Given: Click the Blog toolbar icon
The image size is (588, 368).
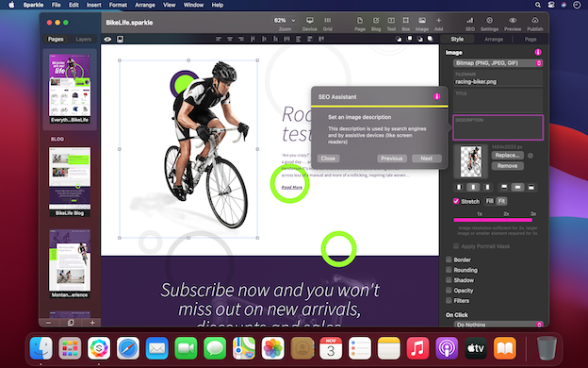Looking at the screenshot, I should [x=376, y=24].
